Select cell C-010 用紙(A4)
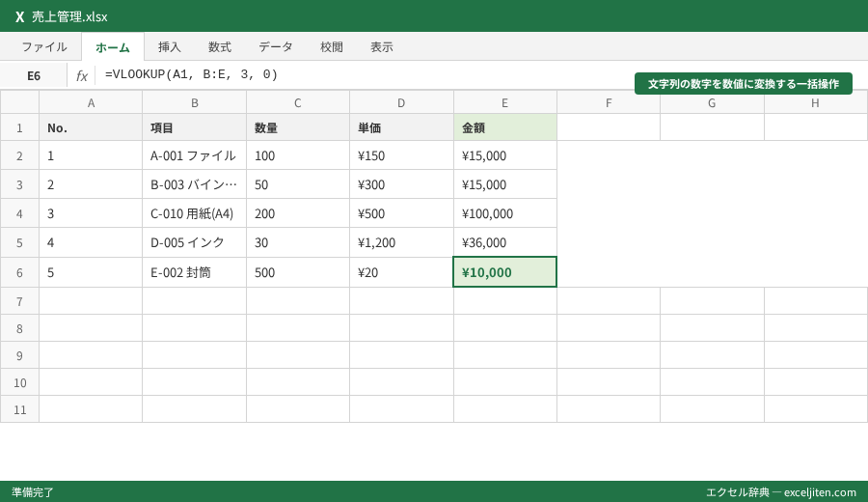868x502 pixels. tap(194, 213)
